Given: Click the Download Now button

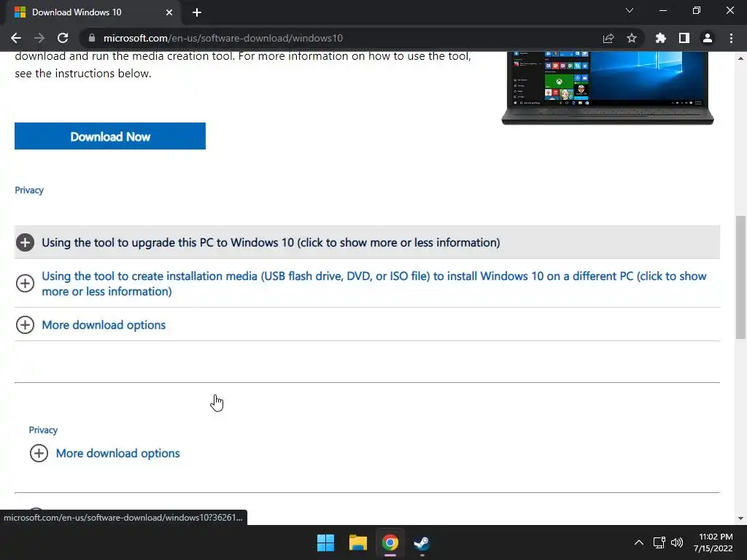Looking at the screenshot, I should point(110,136).
